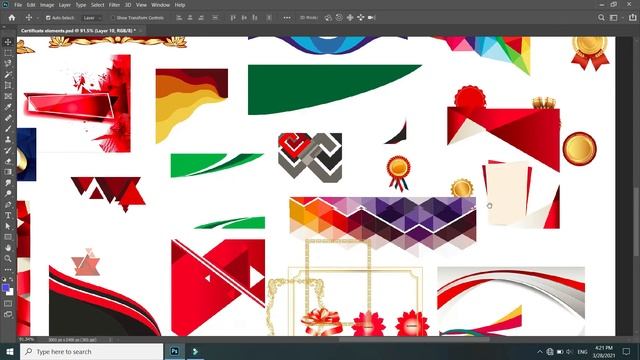This screenshot has width=640, height=360.
Task: Select the Magic Wand tool
Action: (8, 74)
